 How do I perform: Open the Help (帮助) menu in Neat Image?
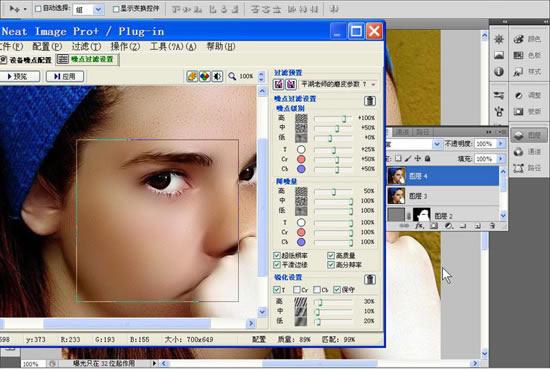(221, 47)
